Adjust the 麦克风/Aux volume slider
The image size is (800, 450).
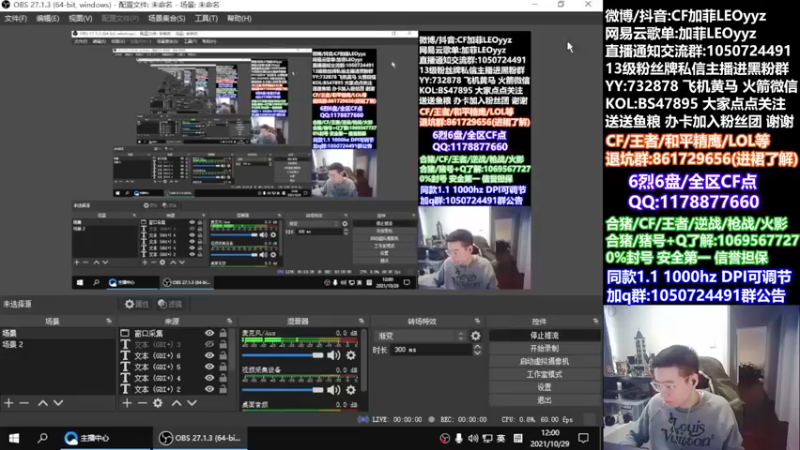click(x=283, y=355)
